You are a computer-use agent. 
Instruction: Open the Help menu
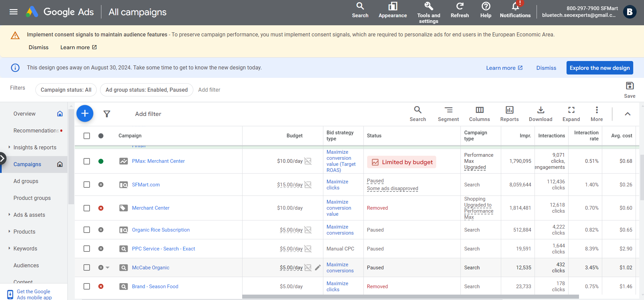486,10
